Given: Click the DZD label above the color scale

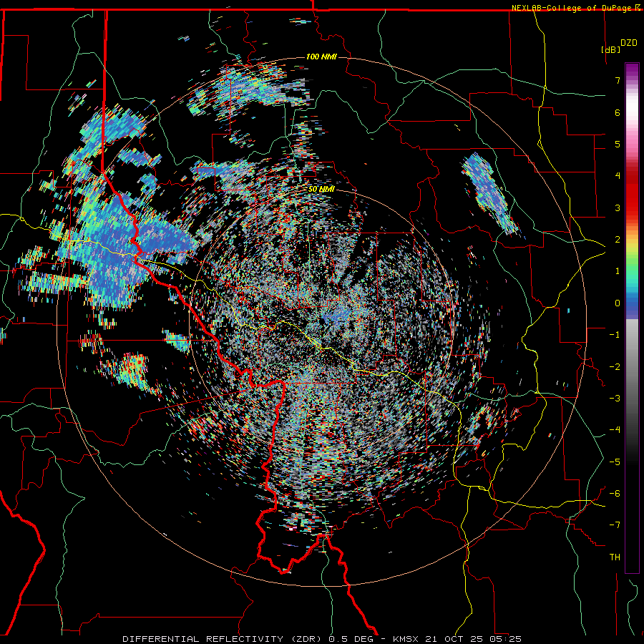Looking at the screenshot, I should coord(628,43).
